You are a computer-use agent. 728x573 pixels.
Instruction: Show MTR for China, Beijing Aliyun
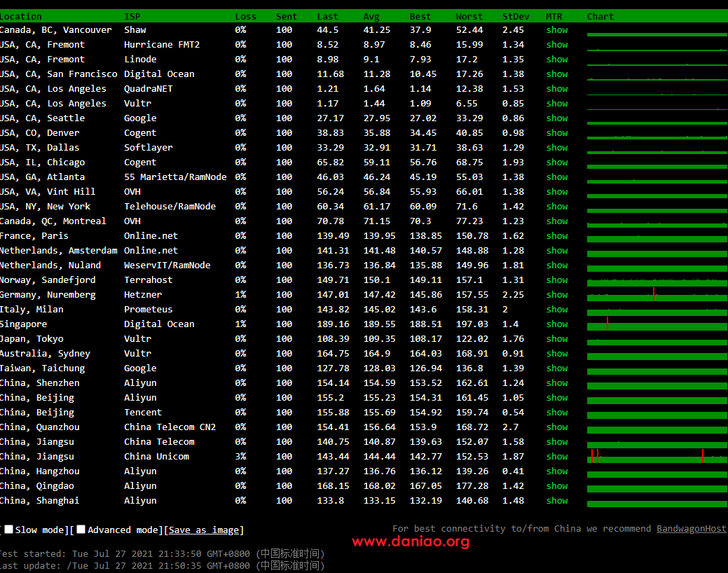[556, 397]
